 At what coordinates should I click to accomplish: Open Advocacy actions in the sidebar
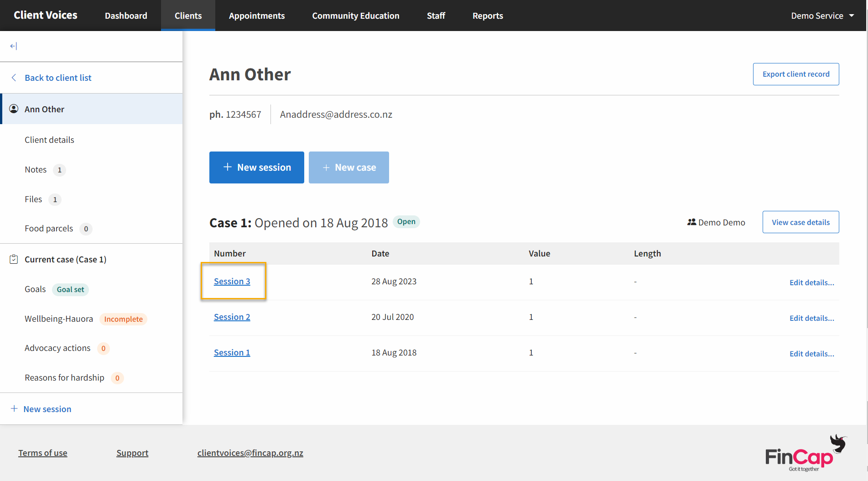[57, 348]
